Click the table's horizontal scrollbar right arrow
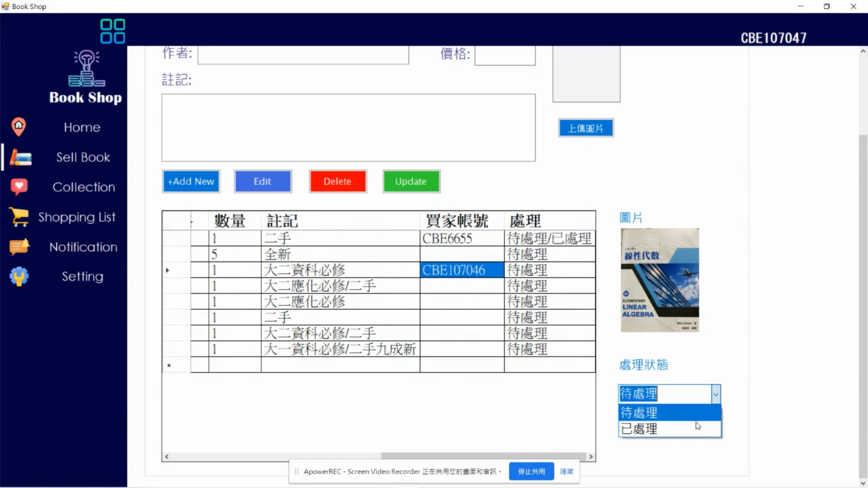This screenshot has width=868, height=488. coord(590,457)
